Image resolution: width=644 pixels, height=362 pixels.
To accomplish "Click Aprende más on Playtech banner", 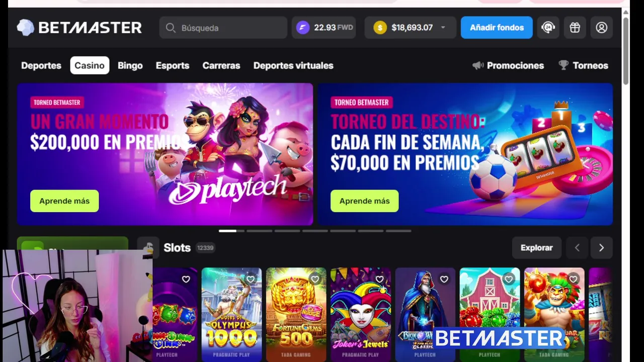I will click(x=64, y=201).
